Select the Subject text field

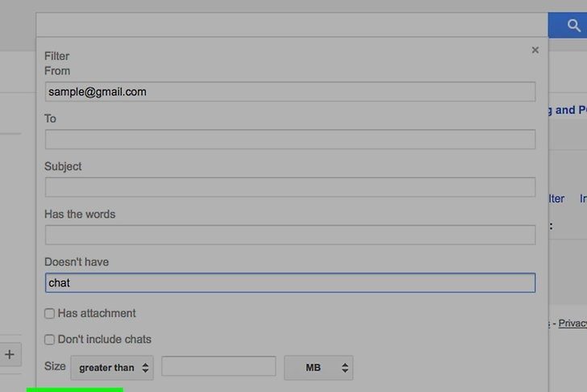289,187
